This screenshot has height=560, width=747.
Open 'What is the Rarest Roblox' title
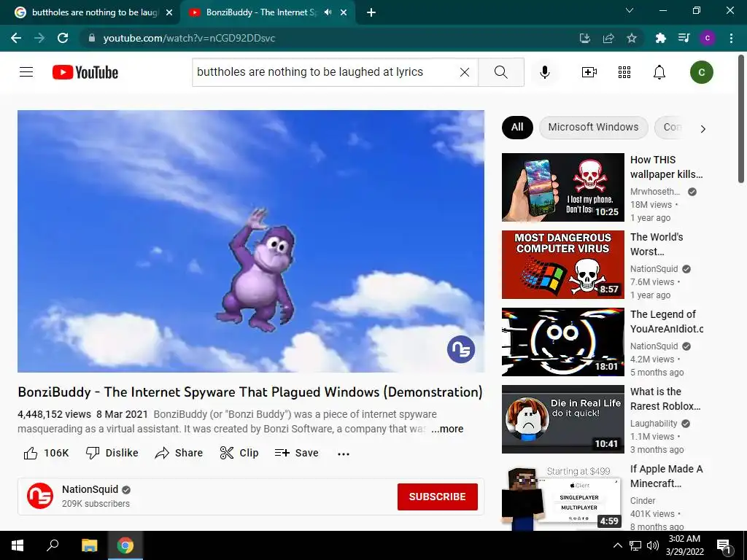665,399
